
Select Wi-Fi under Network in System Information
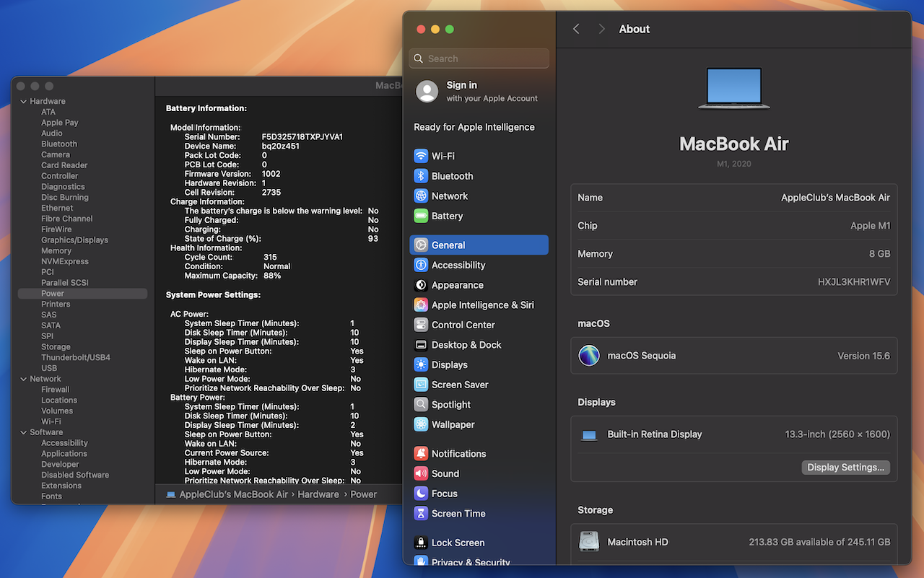tap(51, 421)
